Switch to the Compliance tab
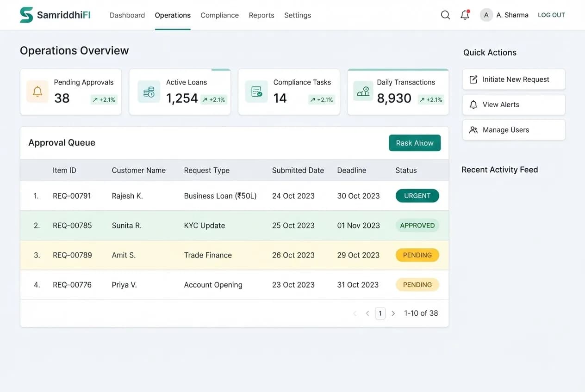 pos(219,15)
